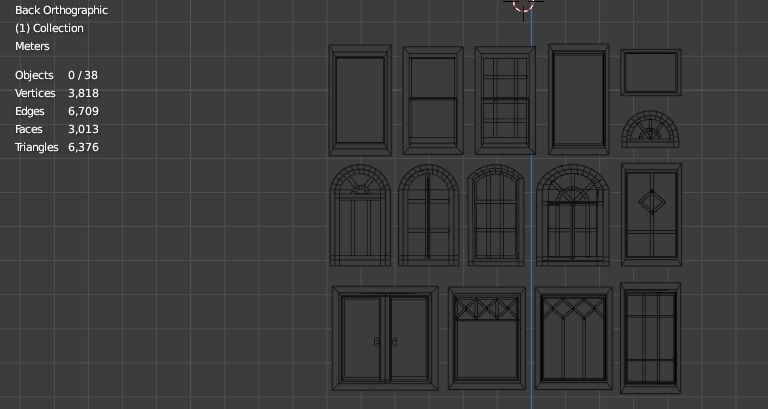This screenshot has height=409, width=768.
Task: Click the Objects "0 / 38" statistic
Action: coord(83,75)
